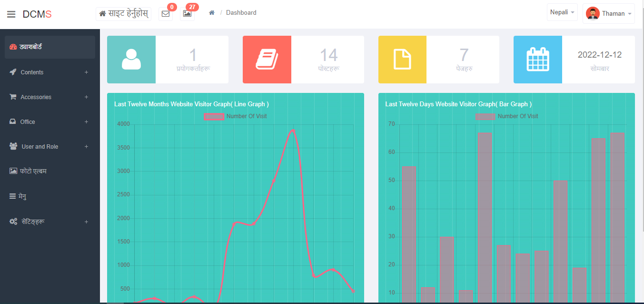Open the image notifications icon with badge 27
This screenshot has height=304, width=644.
[x=187, y=14]
